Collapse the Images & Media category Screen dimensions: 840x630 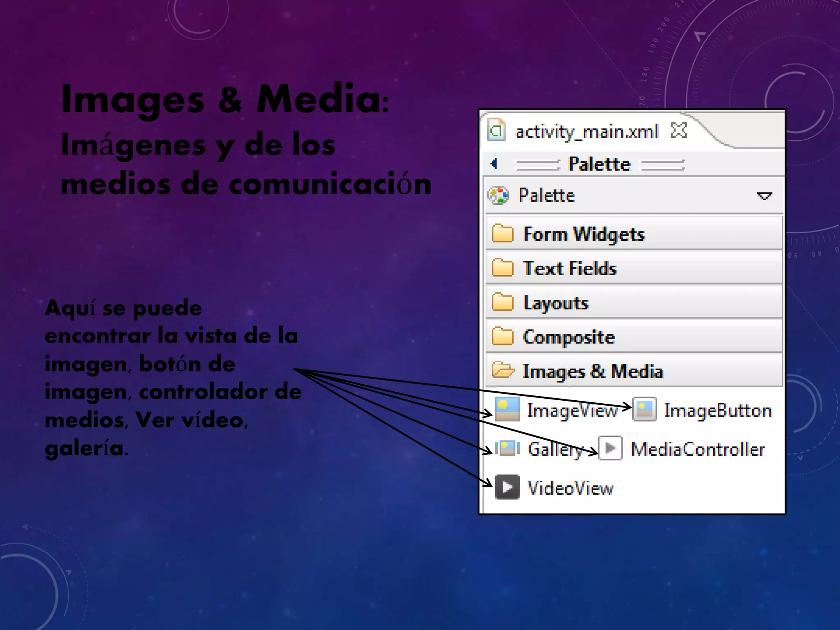(634, 371)
